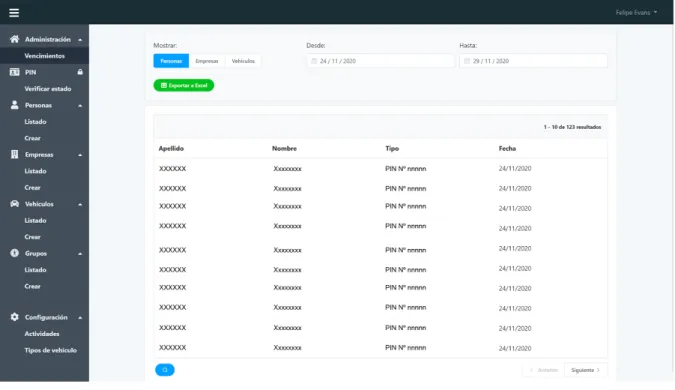
Task: Select the Personas filter toggle
Action: 171,61
